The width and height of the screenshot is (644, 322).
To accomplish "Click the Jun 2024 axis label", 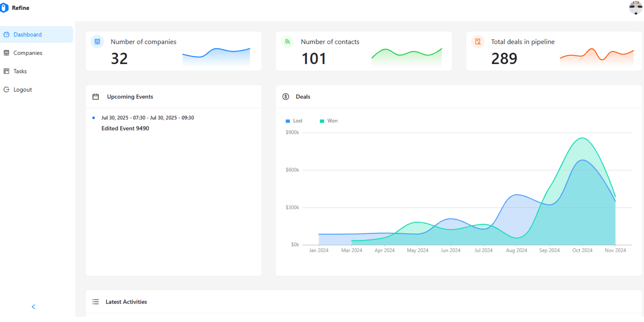I will tap(450, 250).
